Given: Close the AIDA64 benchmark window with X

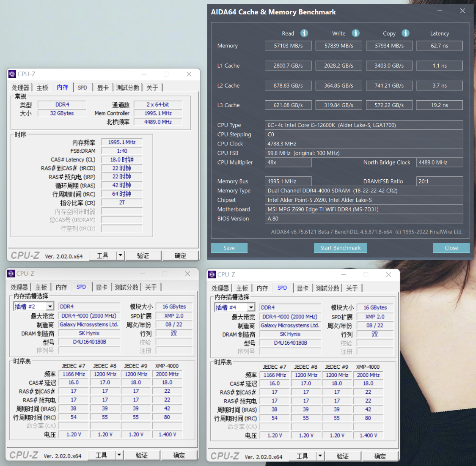Looking at the screenshot, I should tap(462, 11).
